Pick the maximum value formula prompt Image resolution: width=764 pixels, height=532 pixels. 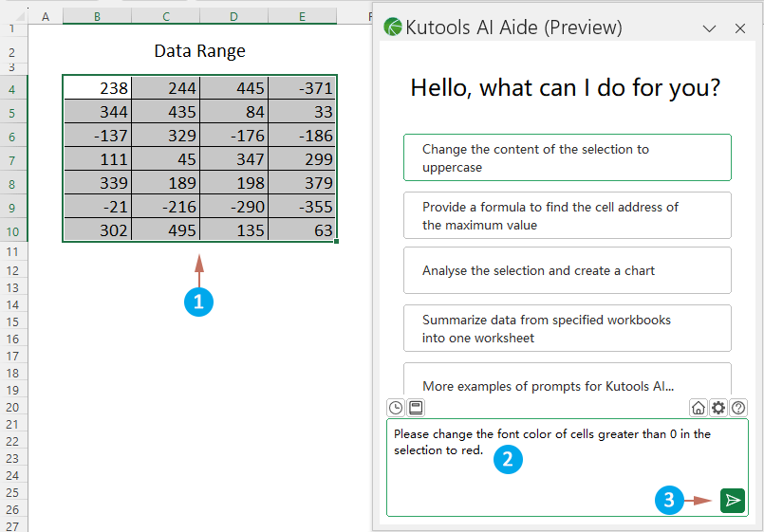(567, 215)
